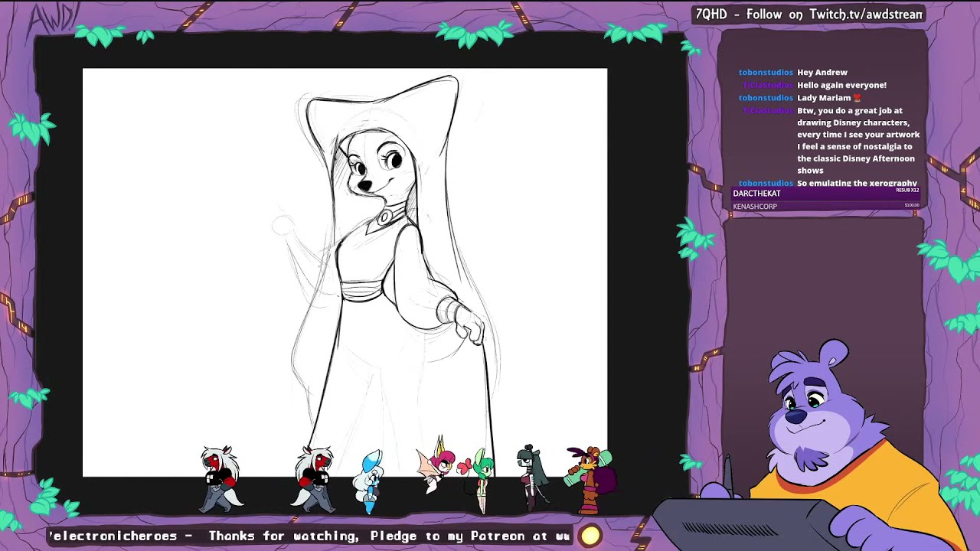This screenshot has width=980, height=551.
Task: Click TiCiaStudios beside 'Hello again everyone!'
Action: click(768, 85)
